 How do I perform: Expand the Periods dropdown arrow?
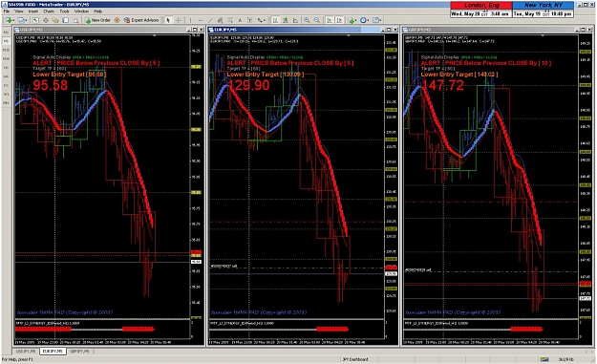pos(368,20)
